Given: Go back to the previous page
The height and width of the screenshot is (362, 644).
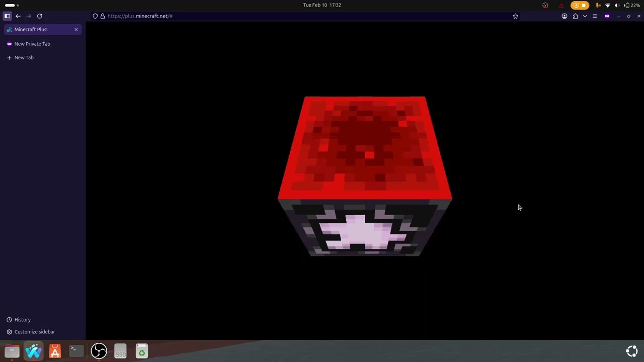Looking at the screenshot, I should tap(18, 16).
